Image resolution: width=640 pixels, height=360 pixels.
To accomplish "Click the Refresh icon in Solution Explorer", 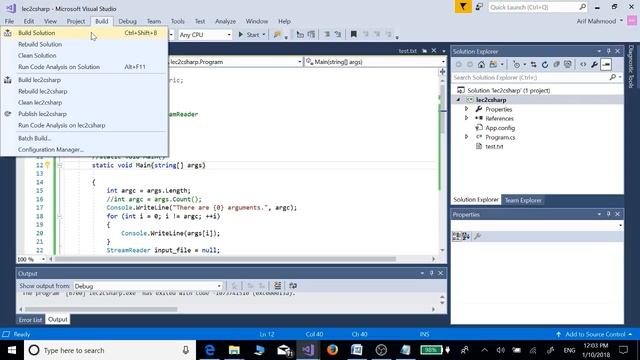I will (544, 64).
